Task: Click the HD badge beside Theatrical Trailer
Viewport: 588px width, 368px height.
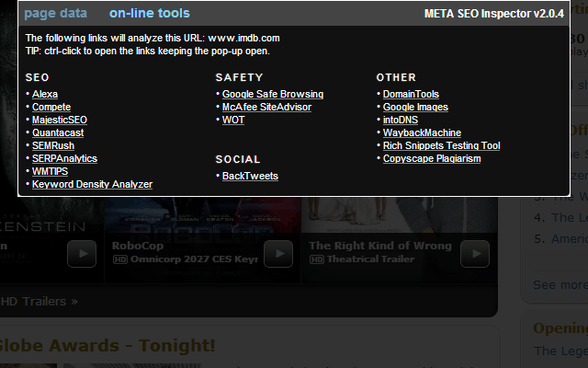Action: (317, 259)
